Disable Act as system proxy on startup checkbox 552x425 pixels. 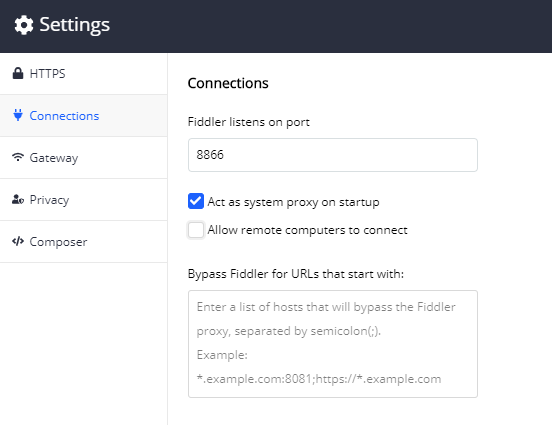(196, 201)
